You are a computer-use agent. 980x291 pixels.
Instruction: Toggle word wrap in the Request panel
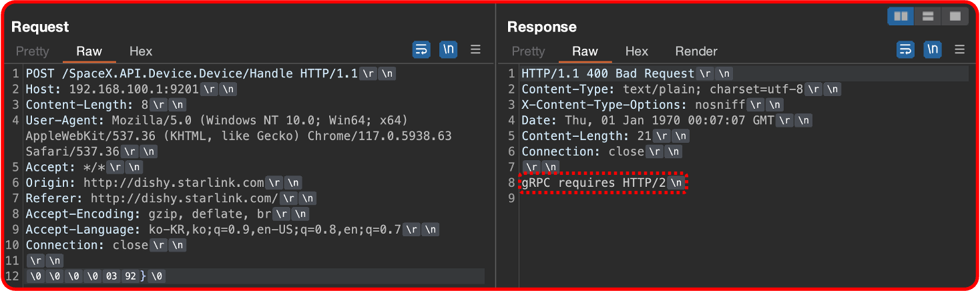point(421,49)
